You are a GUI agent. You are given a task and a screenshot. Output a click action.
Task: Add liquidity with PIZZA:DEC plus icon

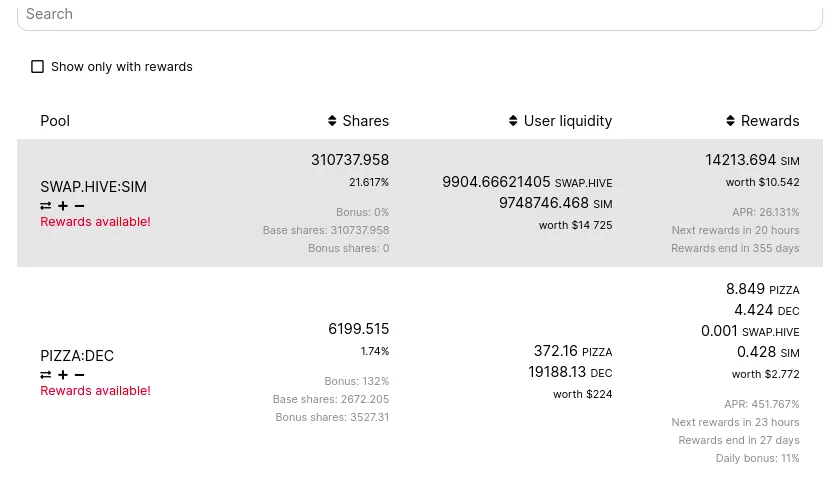(x=63, y=375)
